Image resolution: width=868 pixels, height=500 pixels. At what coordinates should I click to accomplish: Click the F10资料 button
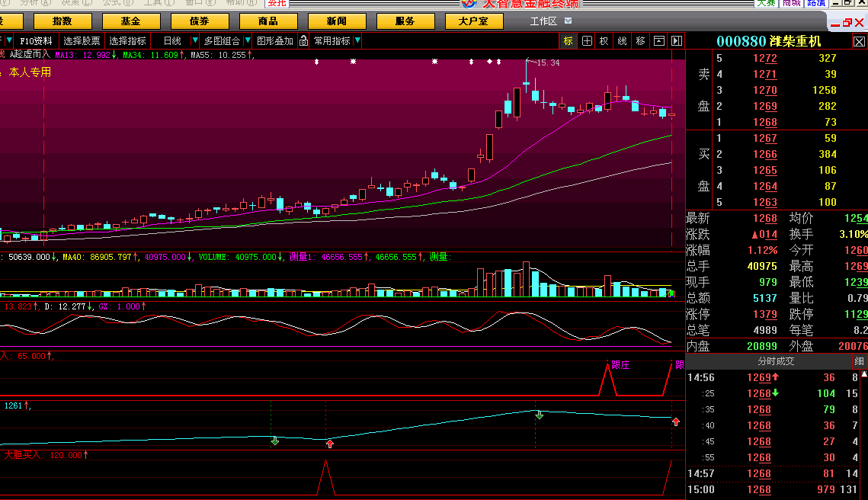click(x=36, y=41)
